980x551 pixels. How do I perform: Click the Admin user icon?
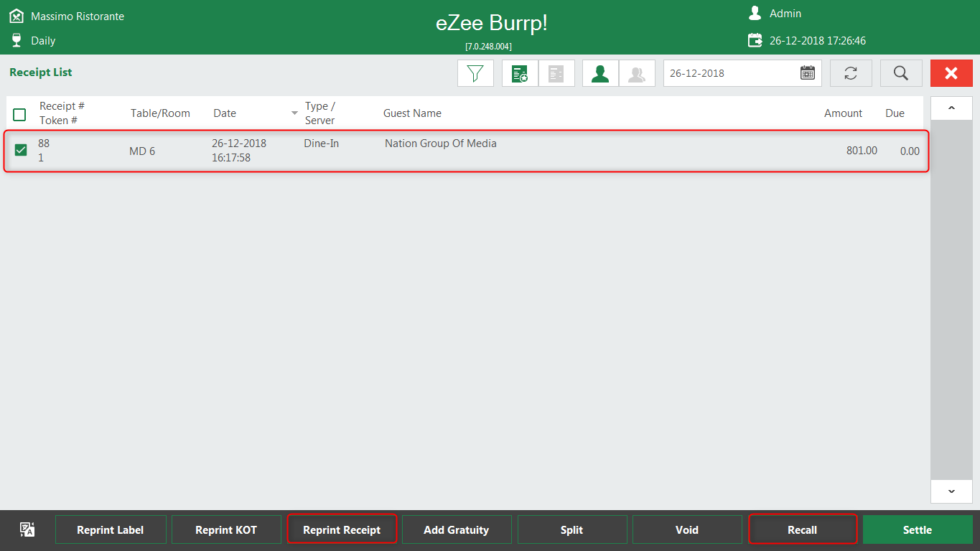point(755,13)
